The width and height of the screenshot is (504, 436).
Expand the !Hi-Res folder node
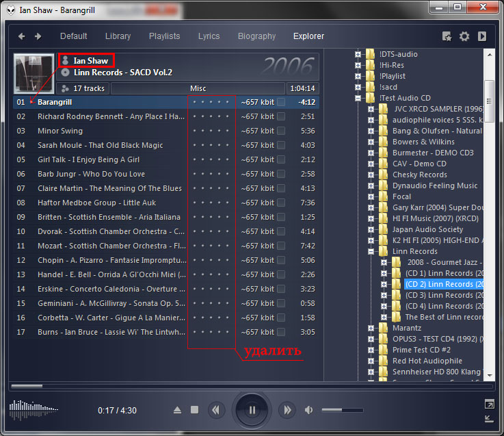pos(358,65)
